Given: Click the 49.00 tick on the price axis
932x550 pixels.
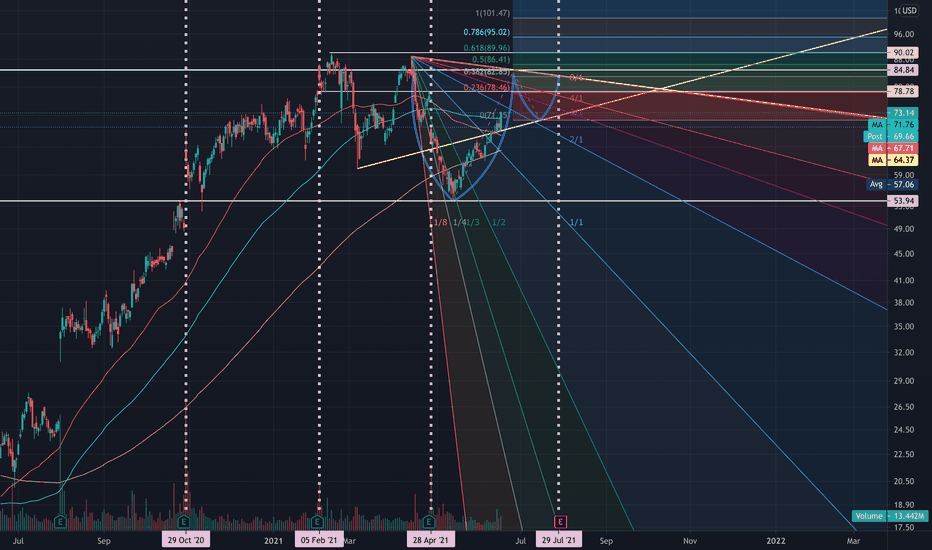Looking at the screenshot, I should [903, 229].
